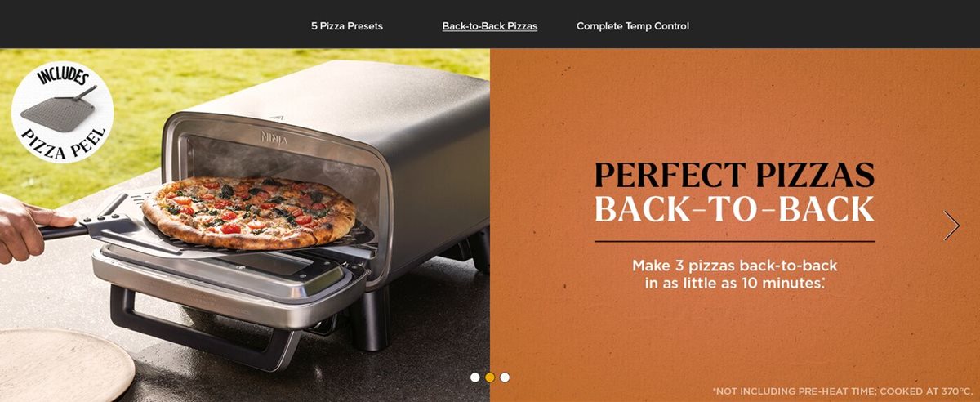
Task: Select the third carousel dot
Action: pyautogui.click(x=505, y=377)
